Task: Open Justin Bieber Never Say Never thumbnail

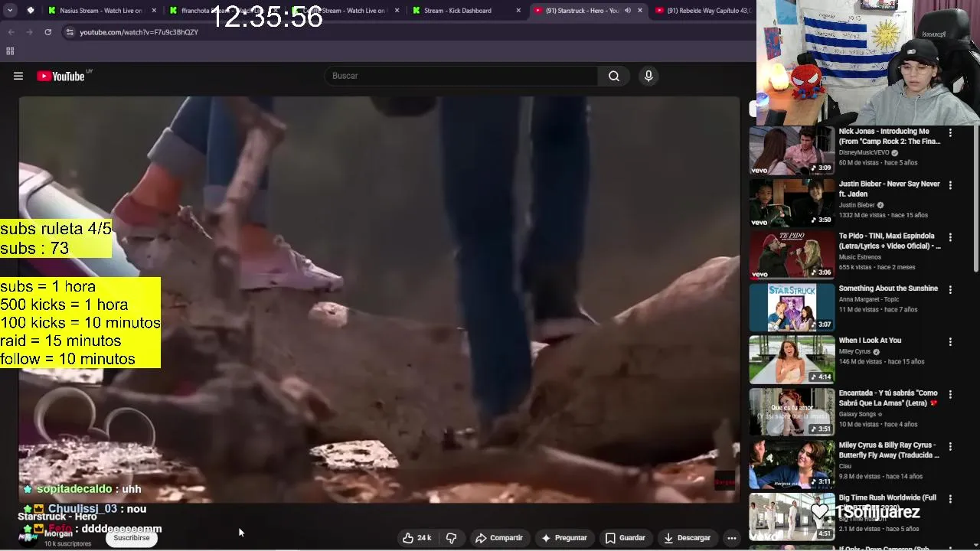Action: [792, 203]
